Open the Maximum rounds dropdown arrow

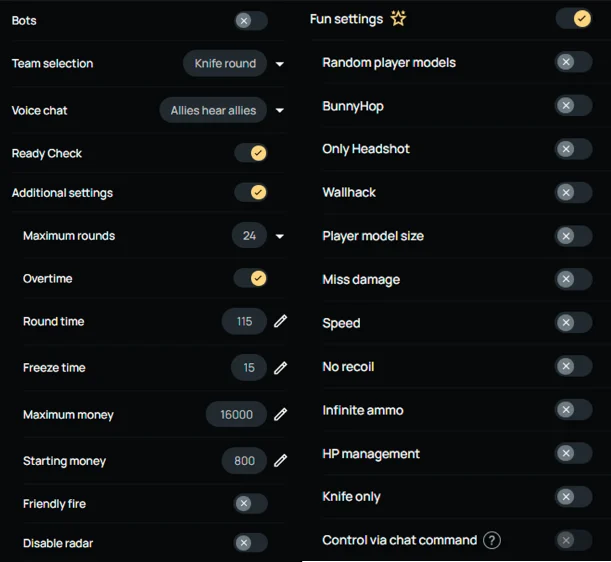click(280, 237)
